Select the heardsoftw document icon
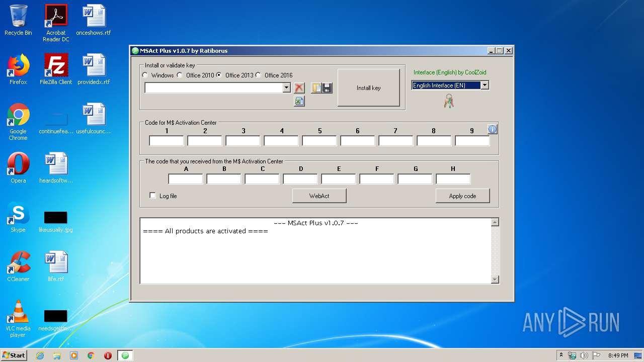 (x=56, y=168)
